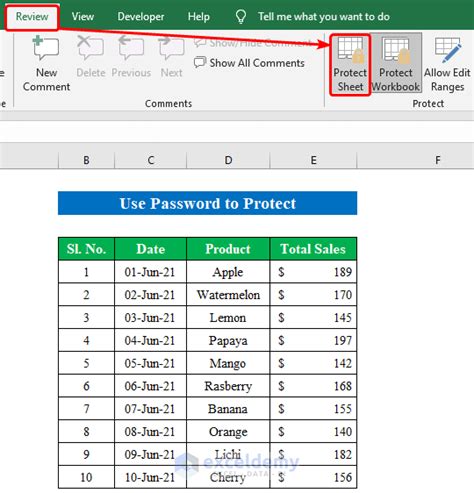Select the Orange cell
This screenshot has width=474, height=493.
(228, 432)
